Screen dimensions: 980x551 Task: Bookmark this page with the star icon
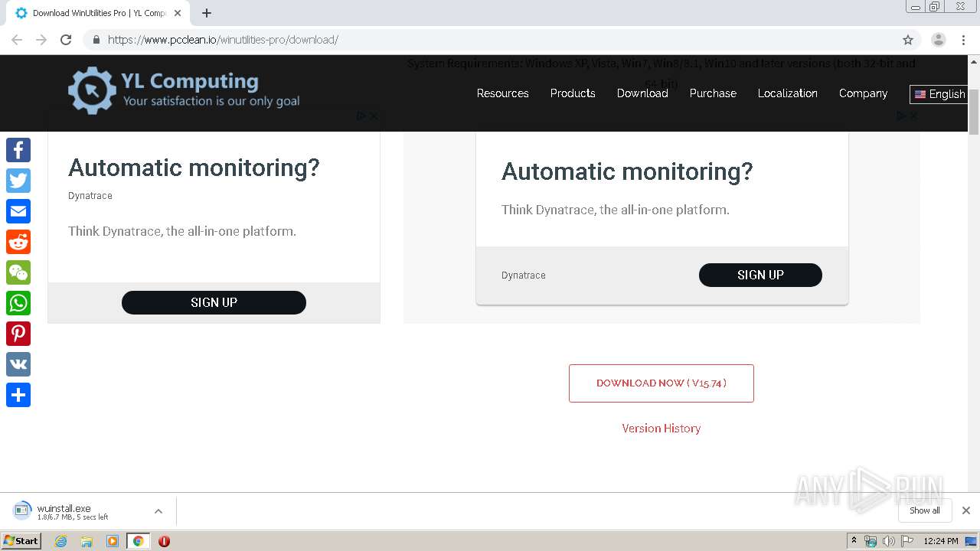[908, 40]
